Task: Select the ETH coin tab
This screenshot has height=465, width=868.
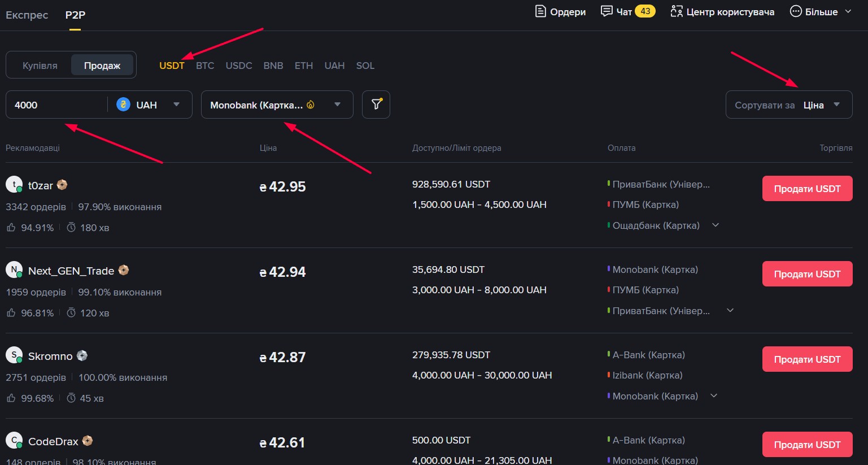Action: coord(304,66)
